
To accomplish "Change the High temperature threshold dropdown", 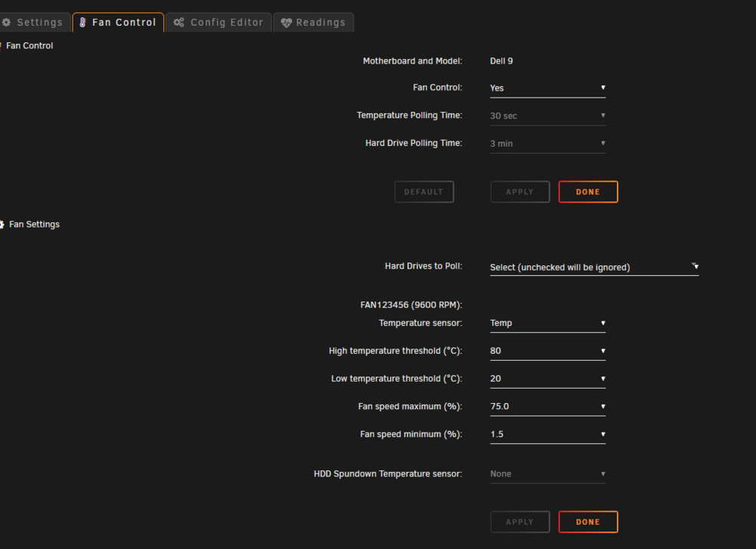I will point(547,351).
